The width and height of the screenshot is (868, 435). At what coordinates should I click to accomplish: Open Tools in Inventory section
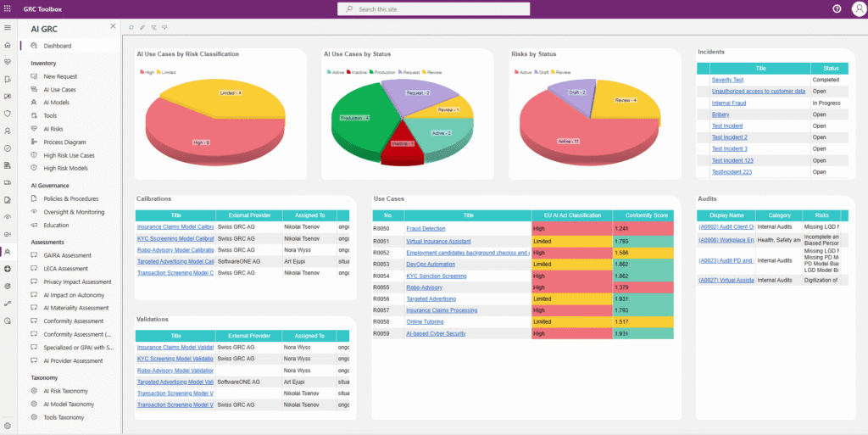[x=50, y=115]
